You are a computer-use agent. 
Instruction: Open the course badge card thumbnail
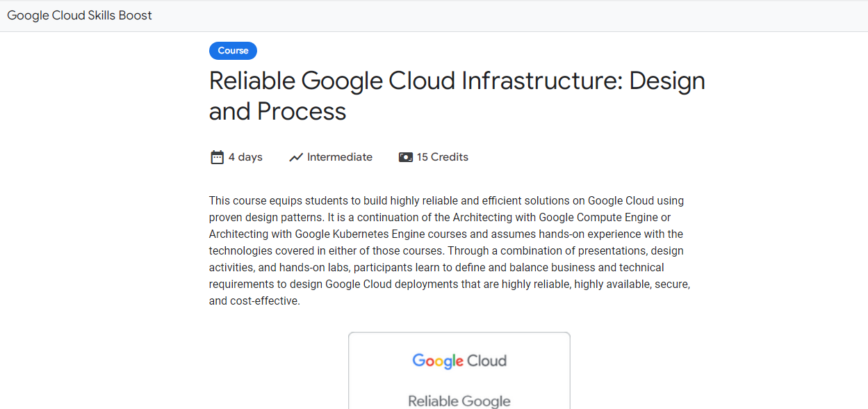pos(459,371)
